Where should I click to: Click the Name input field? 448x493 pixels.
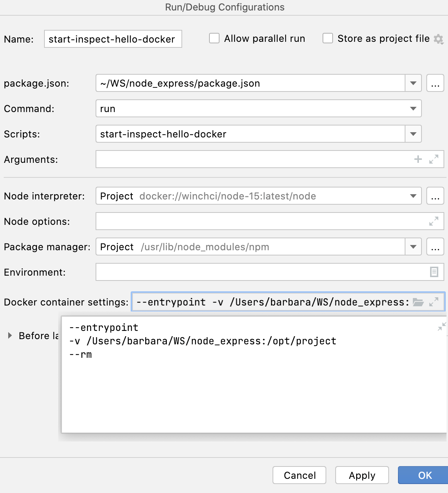(112, 38)
